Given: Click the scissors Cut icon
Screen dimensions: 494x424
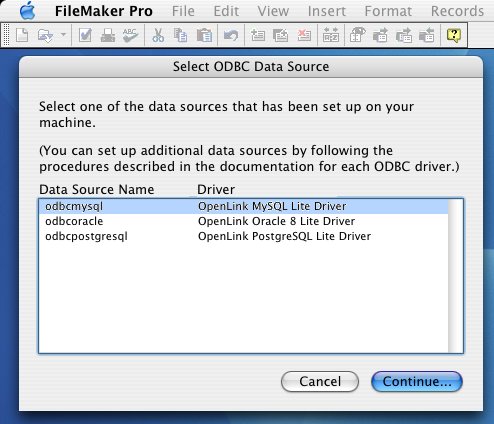Looking at the screenshot, I should (158, 35).
